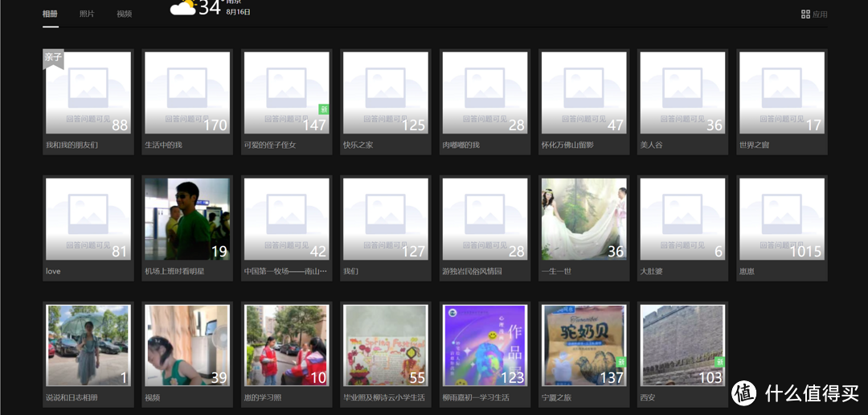Viewport: 868px width, 415px height.
Task: Click the 世界之窗 album title
Action: pos(754,146)
